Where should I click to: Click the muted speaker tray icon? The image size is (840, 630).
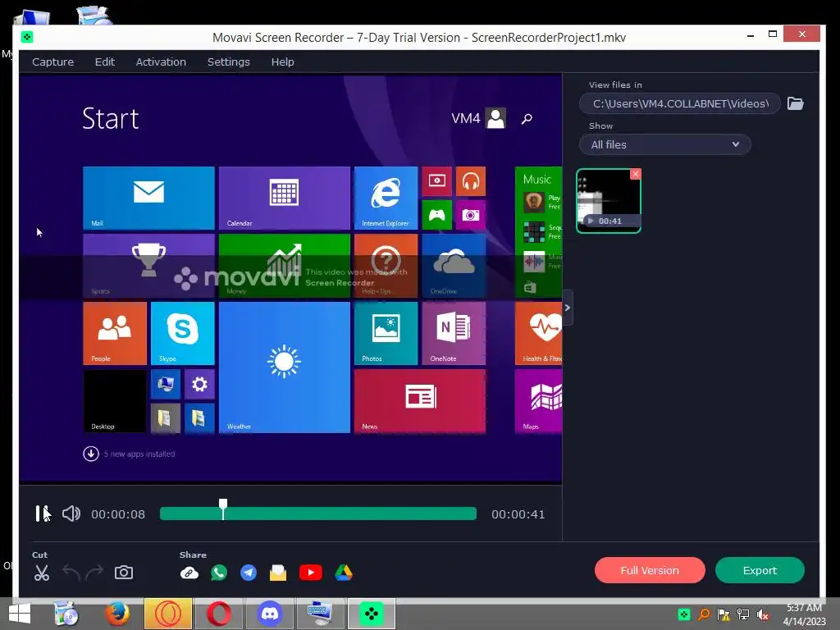pos(762,614)
